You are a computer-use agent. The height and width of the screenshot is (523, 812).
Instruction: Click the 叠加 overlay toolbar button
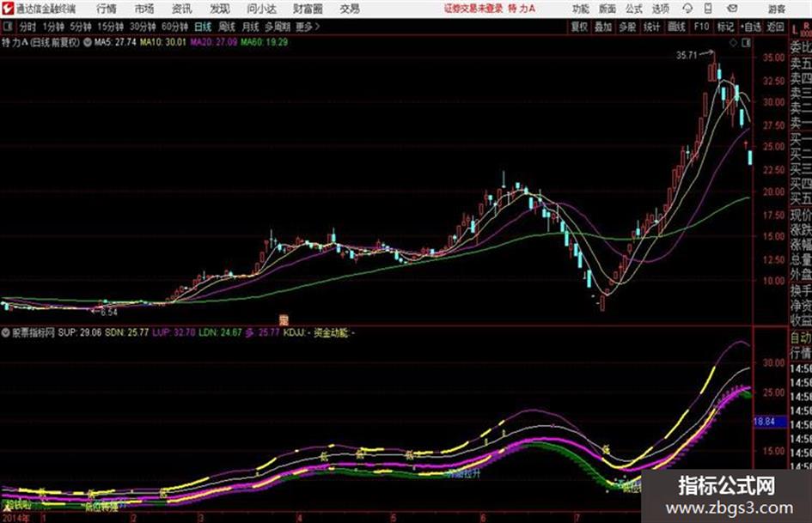click(603, 27)
